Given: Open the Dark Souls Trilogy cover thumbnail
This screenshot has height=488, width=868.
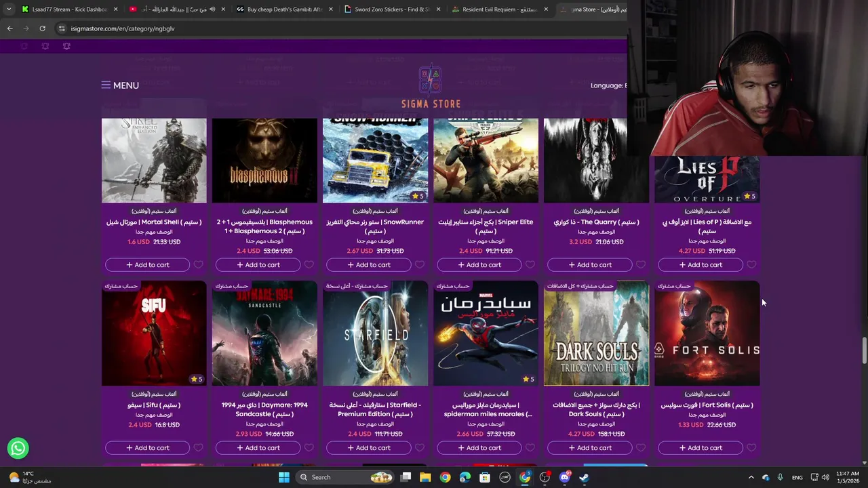Looking at the screenshot, I should pos(596,333).
